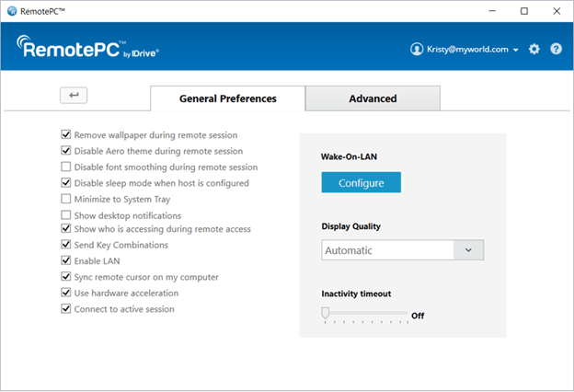Open help with the question mark icon
574x392 pixels.
point(556,49)
